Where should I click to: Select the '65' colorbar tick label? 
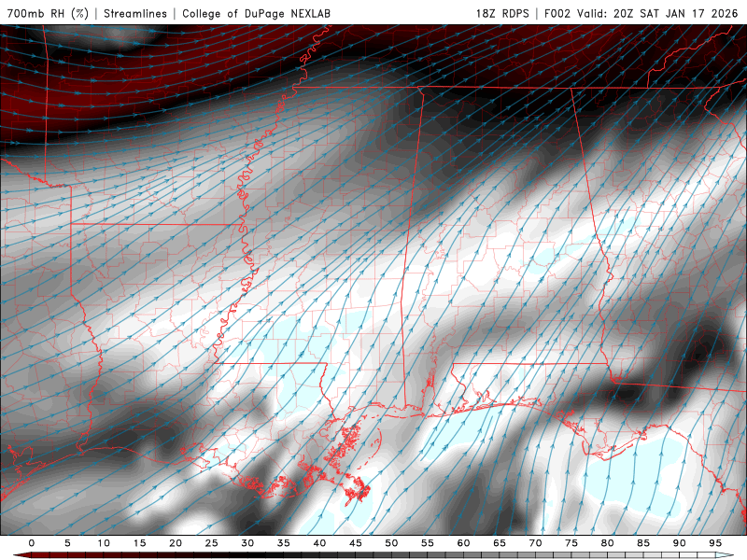pos(500,543)
